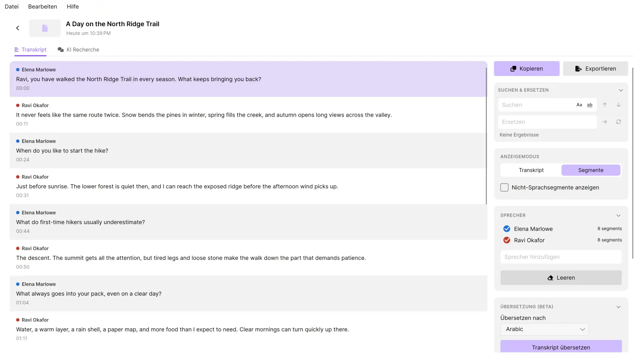
Task: Collapse the Suchen & Ersetzen section
Action: (621, 90)
